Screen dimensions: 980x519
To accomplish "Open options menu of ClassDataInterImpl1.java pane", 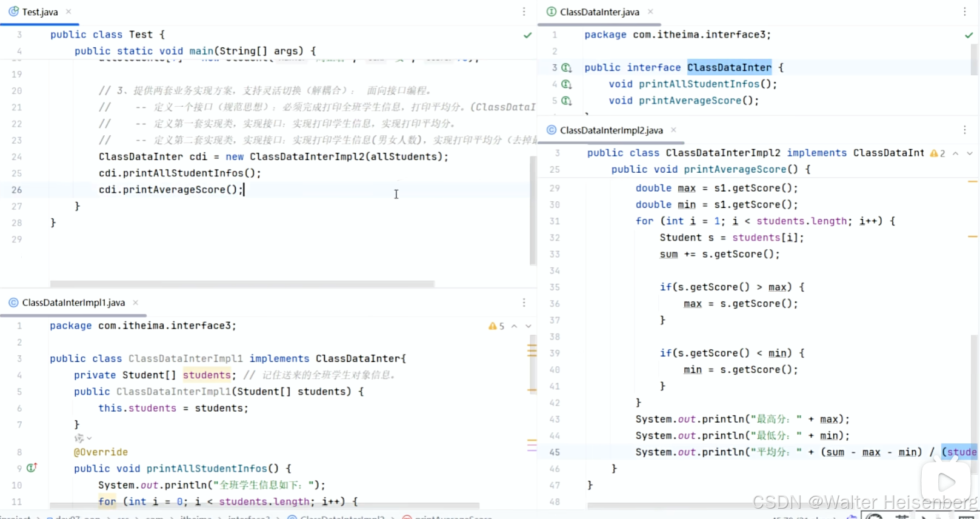I will coord(524,302).
